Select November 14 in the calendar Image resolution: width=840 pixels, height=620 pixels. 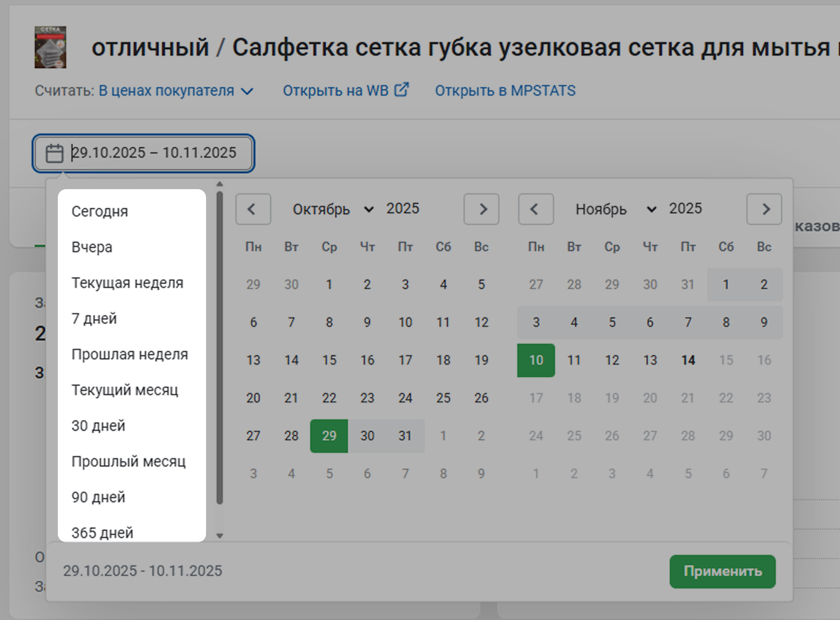point(688,360)
